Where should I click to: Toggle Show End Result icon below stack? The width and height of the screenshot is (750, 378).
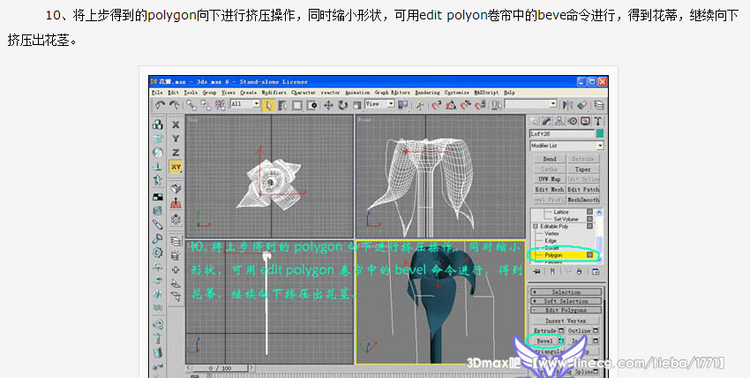[x=552, y=272]
